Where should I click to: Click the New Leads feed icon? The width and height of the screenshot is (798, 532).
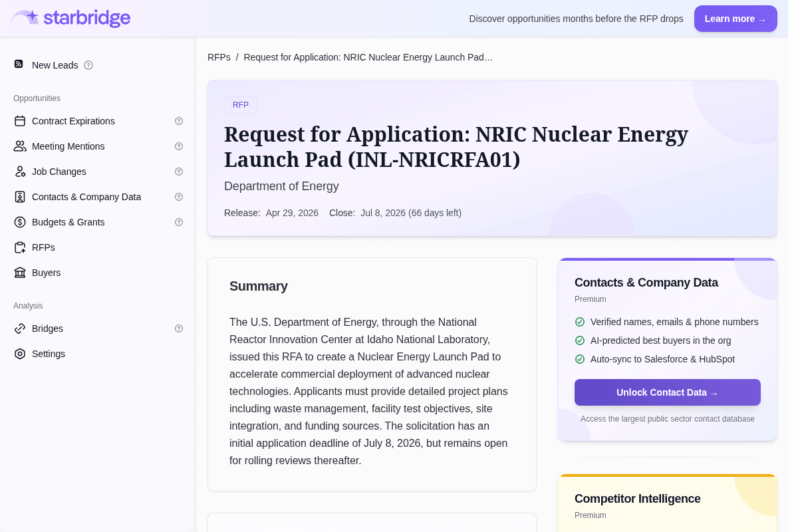tap(19, 65)
